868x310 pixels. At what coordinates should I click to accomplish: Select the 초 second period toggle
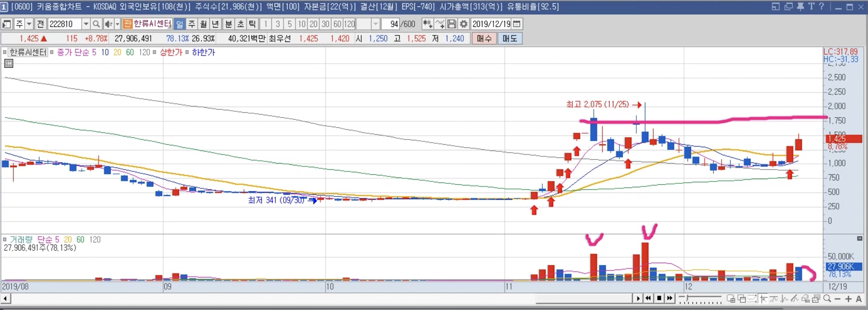tap(240, 24)
